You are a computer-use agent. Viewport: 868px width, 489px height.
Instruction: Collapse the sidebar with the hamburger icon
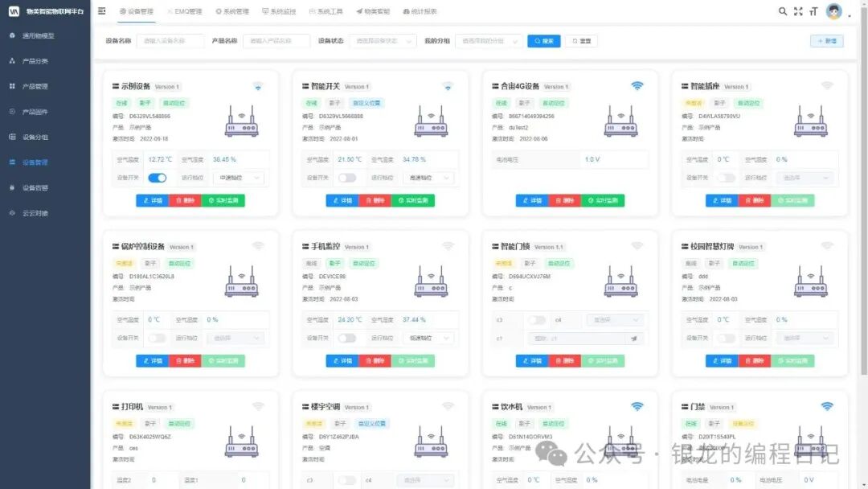tap(102, 11)
